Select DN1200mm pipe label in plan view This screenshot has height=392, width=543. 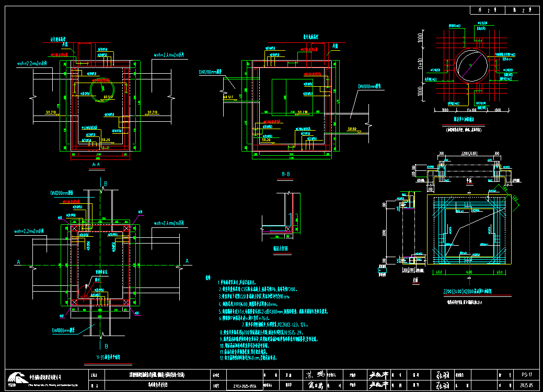coord(62,193)
